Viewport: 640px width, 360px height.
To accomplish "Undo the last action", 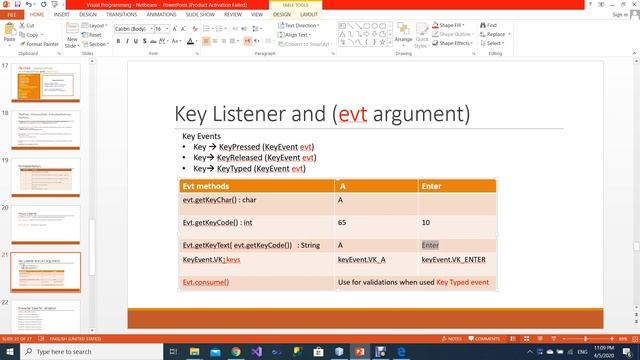I will pos(29,4).
